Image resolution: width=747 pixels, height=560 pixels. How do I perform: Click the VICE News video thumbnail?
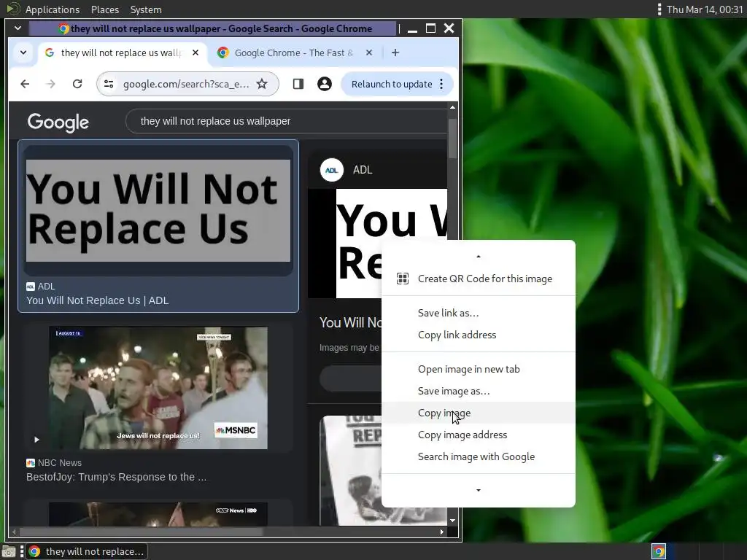(158, 514)
